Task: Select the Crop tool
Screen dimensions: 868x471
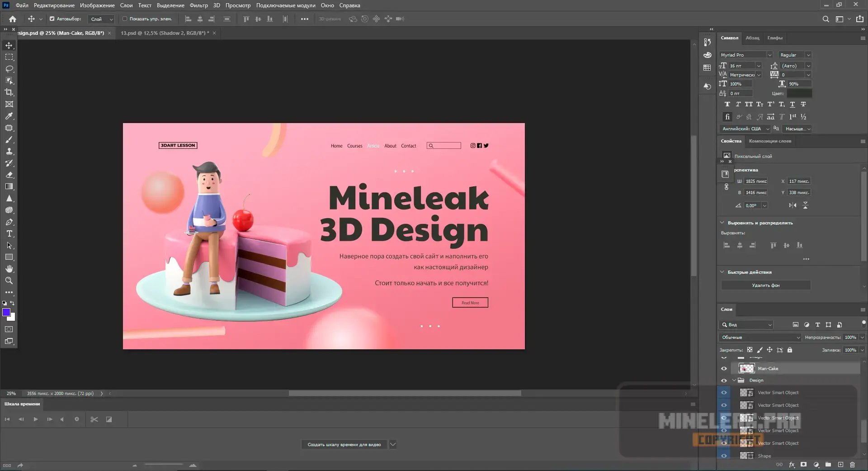Action: [9, 92]
